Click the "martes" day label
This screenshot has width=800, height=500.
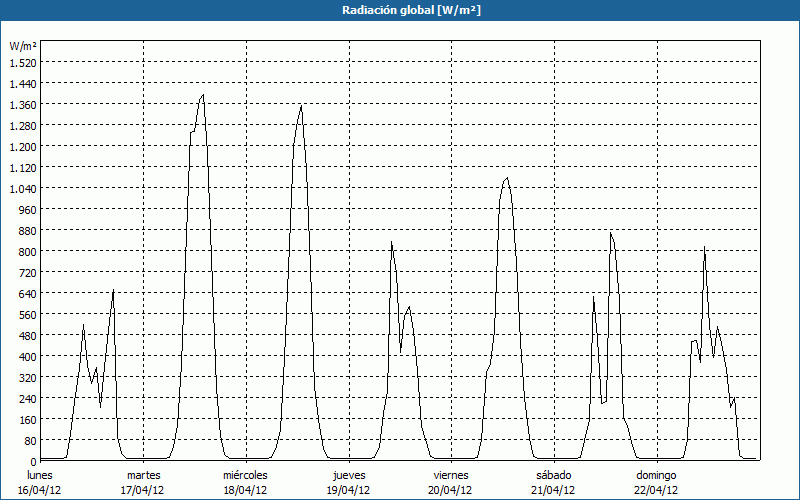pyautogui.click(x=143, y=475)
